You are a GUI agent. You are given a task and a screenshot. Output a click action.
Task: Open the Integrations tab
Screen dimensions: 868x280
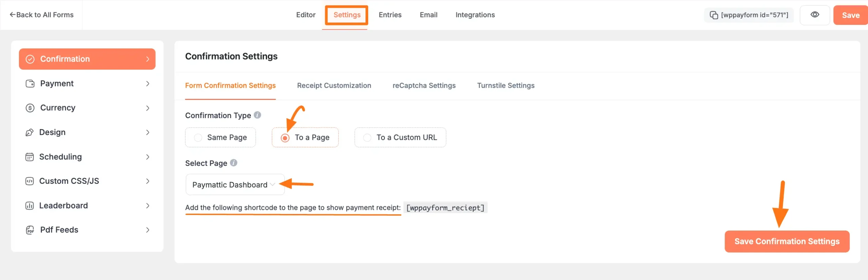(475, 15)
